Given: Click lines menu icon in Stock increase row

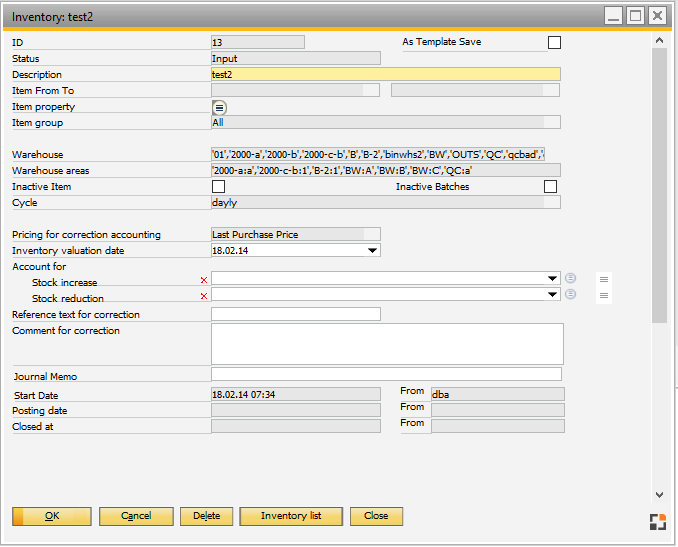Looking at the screenshot, I should [x=604, y=280].
